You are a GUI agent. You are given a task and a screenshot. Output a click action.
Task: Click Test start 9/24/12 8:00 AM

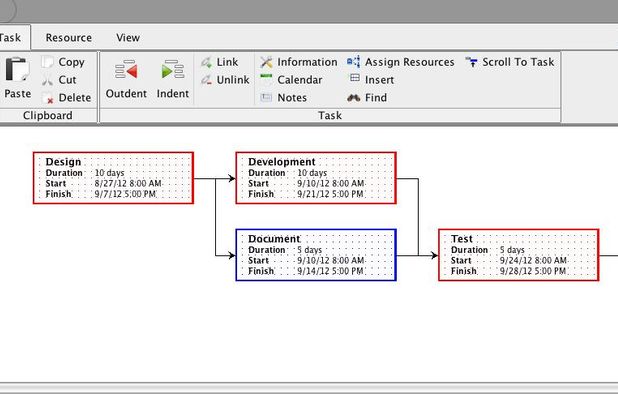(533, 260)
